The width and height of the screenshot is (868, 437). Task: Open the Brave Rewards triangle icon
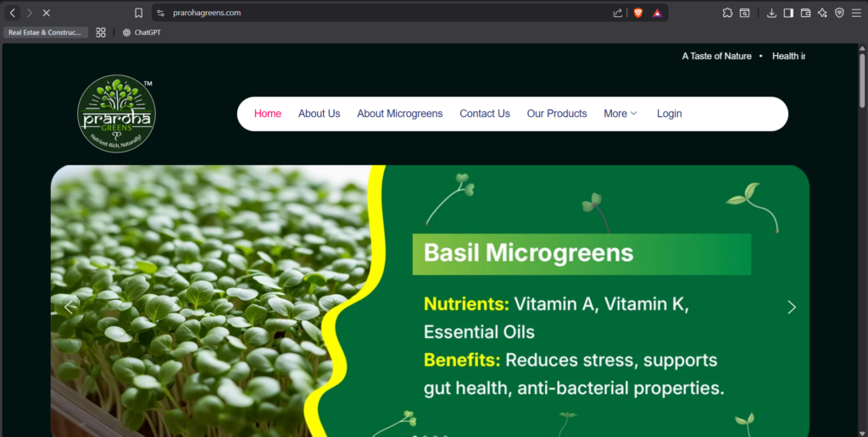coord(657,13)
